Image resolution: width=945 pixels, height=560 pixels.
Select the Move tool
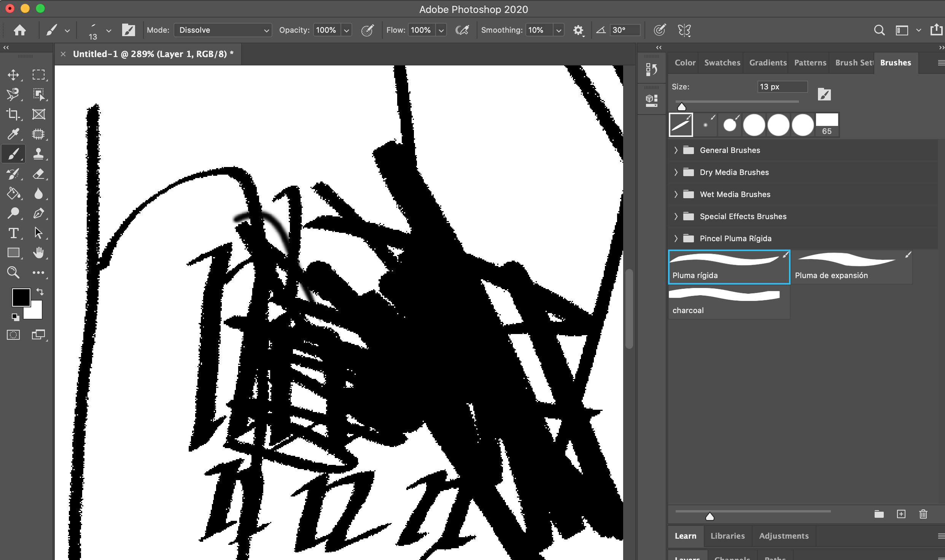pos(14,75)
